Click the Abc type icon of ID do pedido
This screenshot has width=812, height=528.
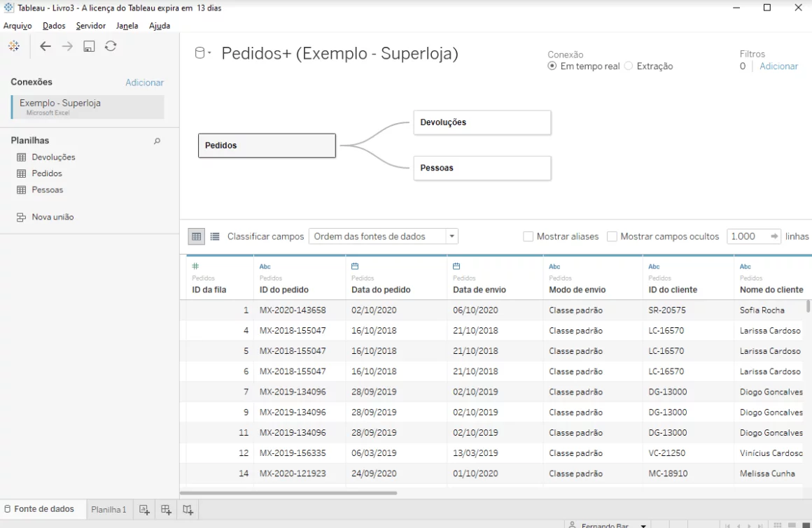click(265, 266)
